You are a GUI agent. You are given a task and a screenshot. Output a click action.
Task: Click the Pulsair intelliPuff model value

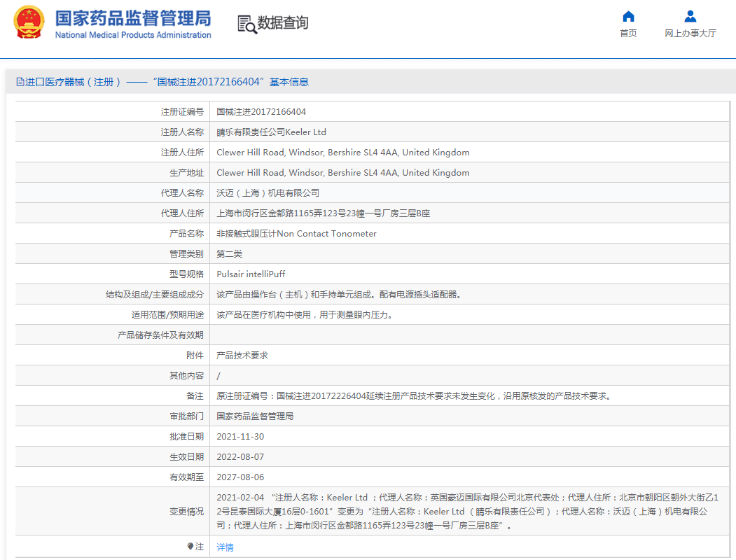coord(251,274)
